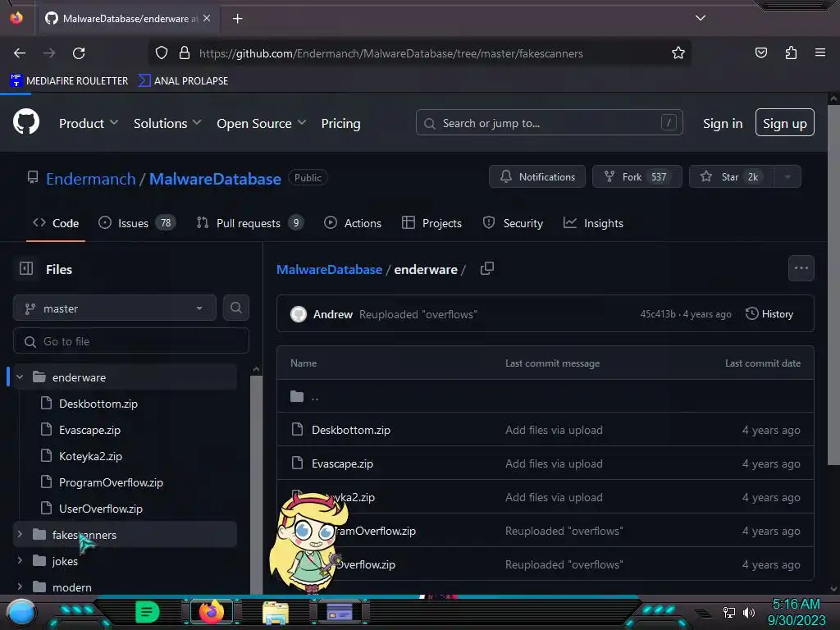Click Sign in
840x630 pixels.
(723, 123)
